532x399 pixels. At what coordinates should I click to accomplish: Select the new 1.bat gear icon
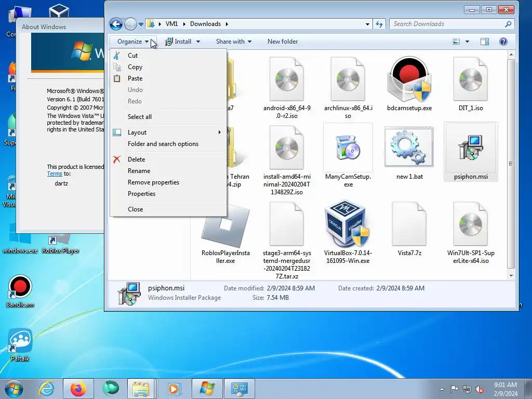click(x=409, y=147)
